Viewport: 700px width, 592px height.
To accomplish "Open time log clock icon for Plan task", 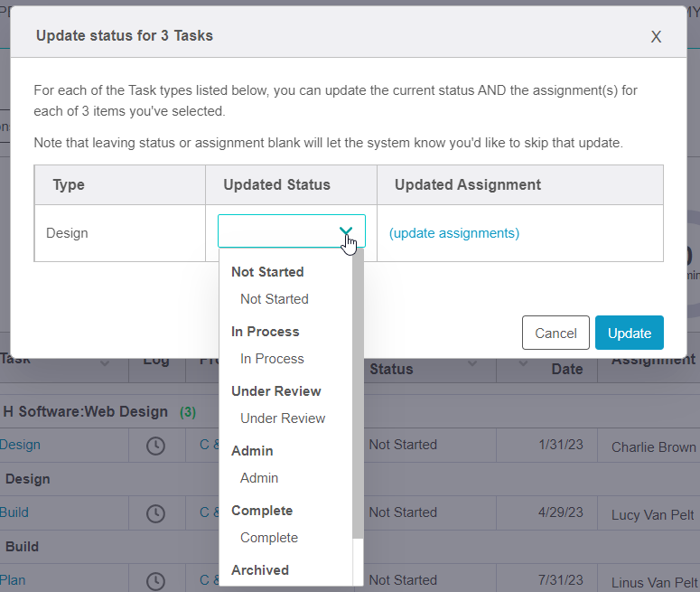I will (x=155, y=581).
